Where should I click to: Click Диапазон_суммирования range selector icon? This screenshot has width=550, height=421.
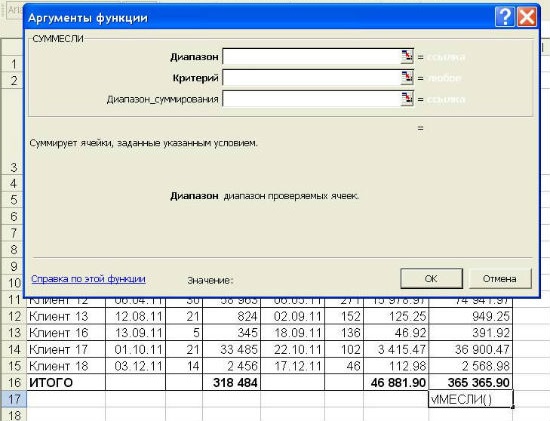tap(407, 99)
